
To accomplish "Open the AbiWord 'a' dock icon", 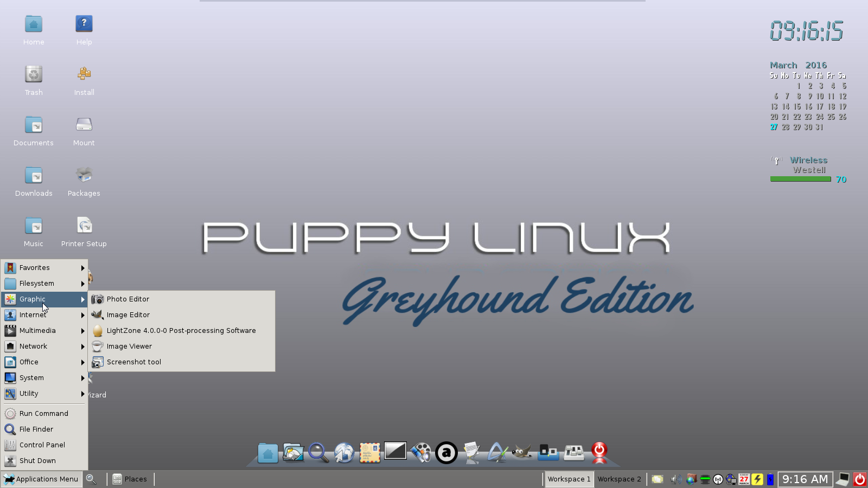I will (x=446, y=453).
